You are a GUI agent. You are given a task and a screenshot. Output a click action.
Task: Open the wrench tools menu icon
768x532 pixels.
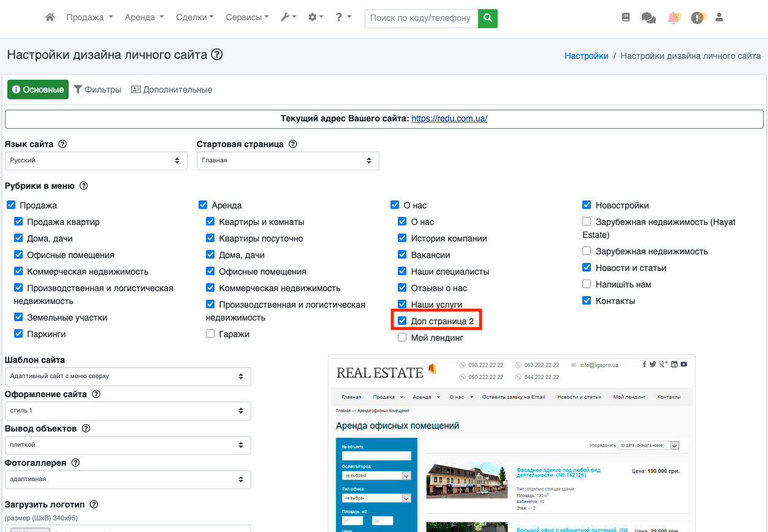click(287, 18)
